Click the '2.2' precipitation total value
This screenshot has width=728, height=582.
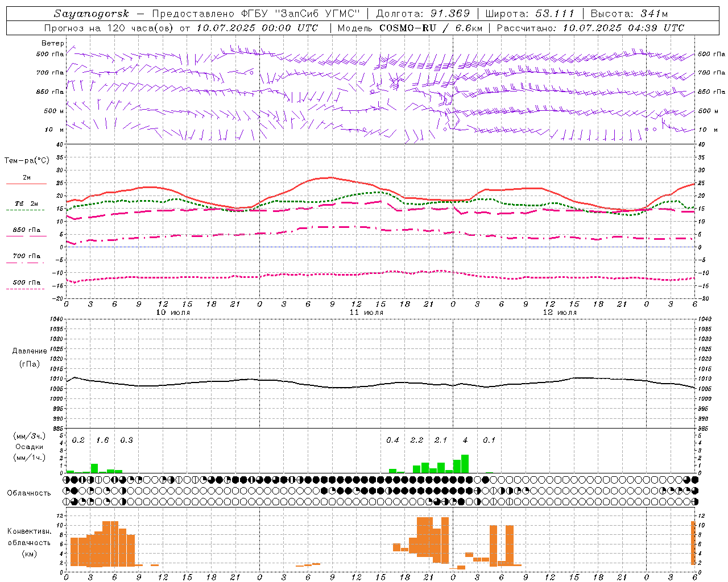pos(417,440)
